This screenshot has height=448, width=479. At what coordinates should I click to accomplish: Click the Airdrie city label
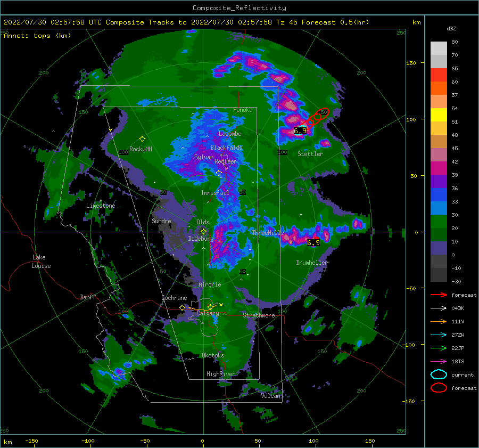(210, 284)
